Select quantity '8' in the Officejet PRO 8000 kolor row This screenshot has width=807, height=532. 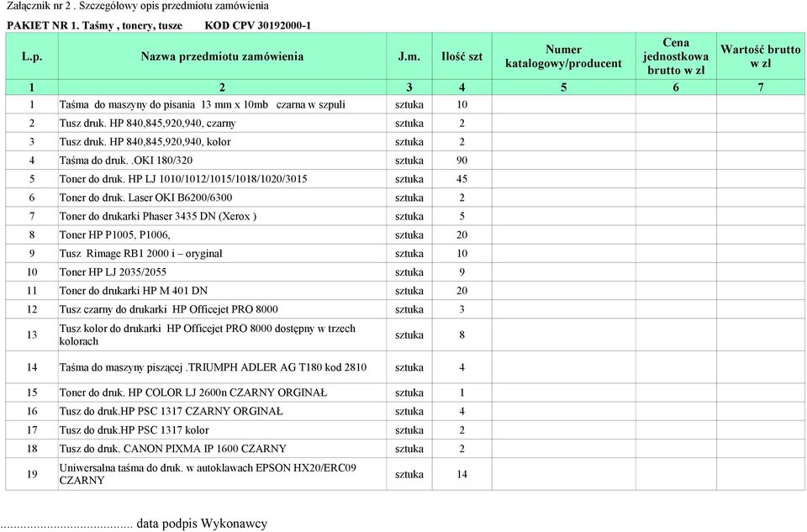462,335
